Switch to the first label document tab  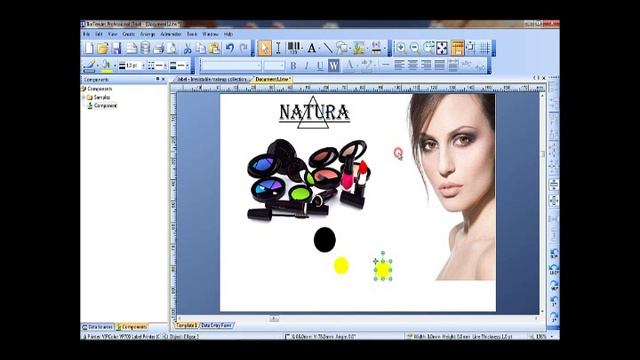tap(212, 79)
